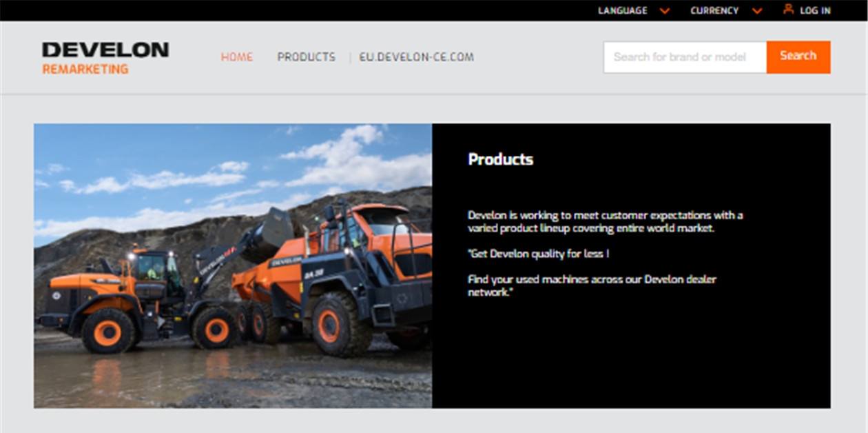Click the LOG IN link
Image resolution: width=868 pixels, height=433 pixels.
pyautogui.click(x=815, y=10)
